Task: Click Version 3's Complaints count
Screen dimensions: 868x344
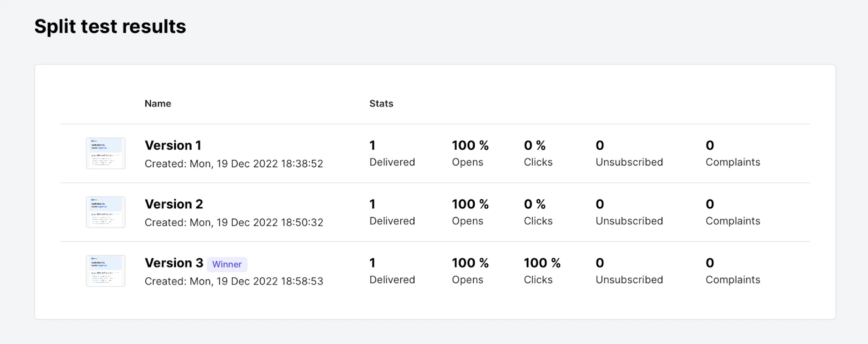Action: coord(710,263)
